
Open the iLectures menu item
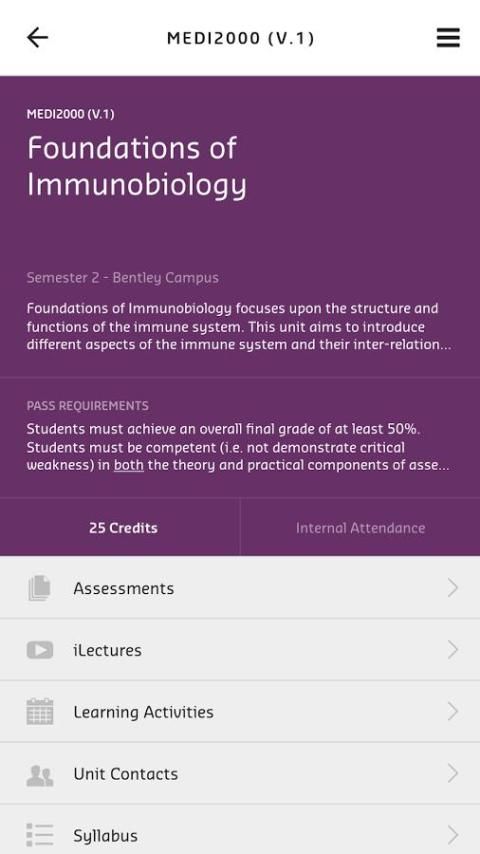(x=240, y=649)
